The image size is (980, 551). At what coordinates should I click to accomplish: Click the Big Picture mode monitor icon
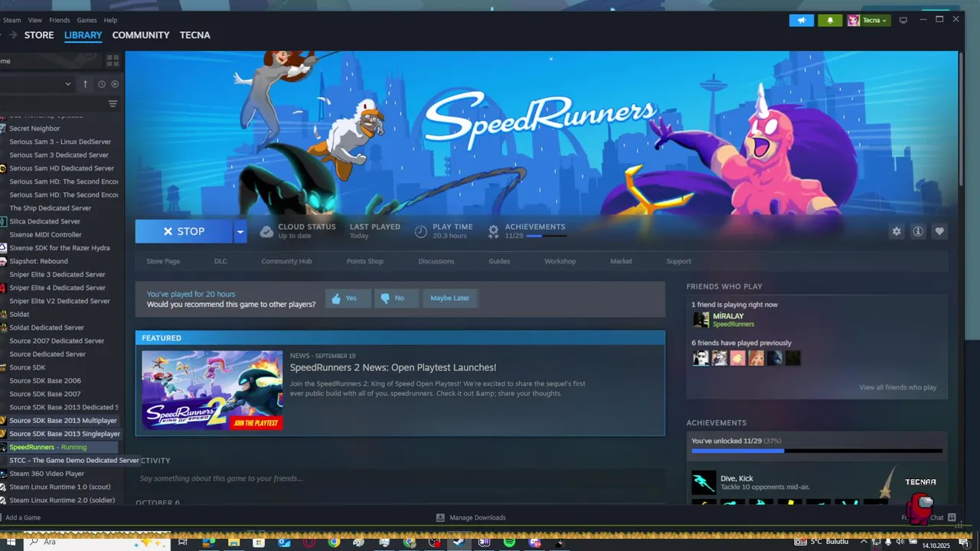(x=903, y=20)
